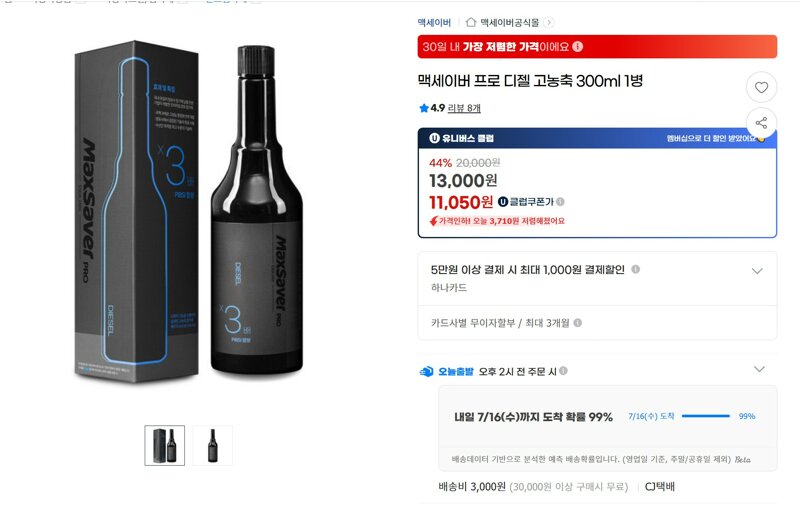Click the info icon beside 결제할인 text
The height and width of the screenshot is (507, 800).
click(x=636, y=269)
